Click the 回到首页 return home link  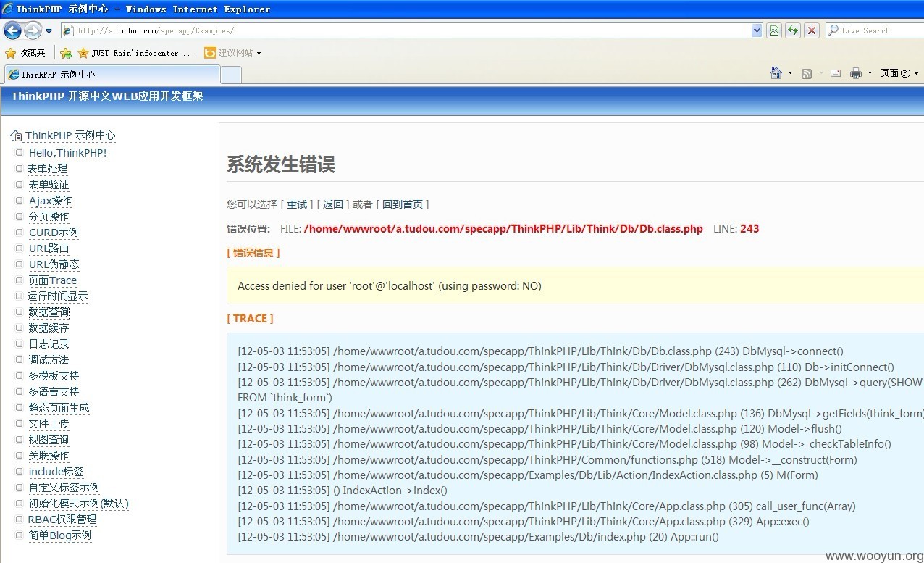[x=402, y=204]
